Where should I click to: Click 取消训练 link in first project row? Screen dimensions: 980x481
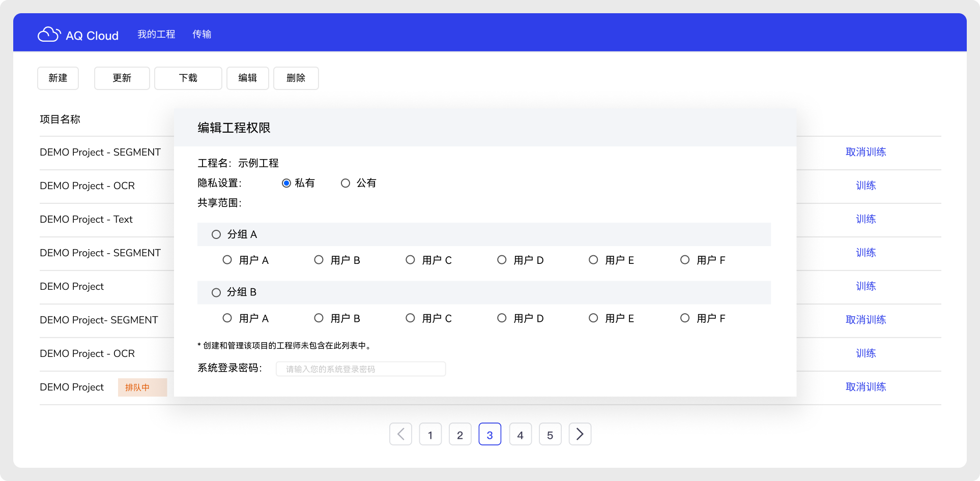(x=866, y=152)
